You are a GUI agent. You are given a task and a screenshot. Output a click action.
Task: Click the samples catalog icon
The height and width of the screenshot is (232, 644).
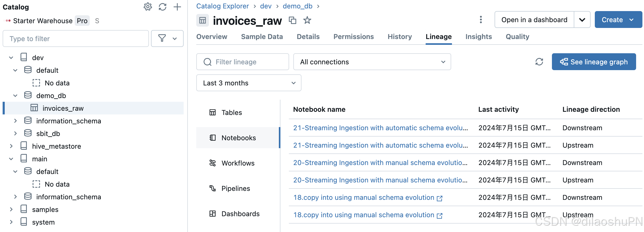pyautogui.click(x=24, y=209)
